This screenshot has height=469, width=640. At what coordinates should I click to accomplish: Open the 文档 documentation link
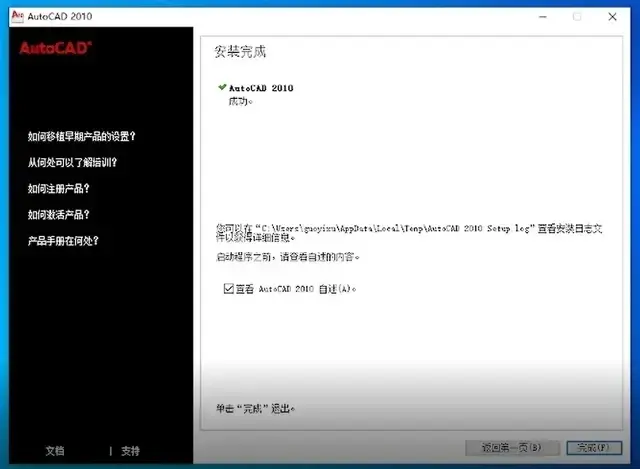click(55, 451)
